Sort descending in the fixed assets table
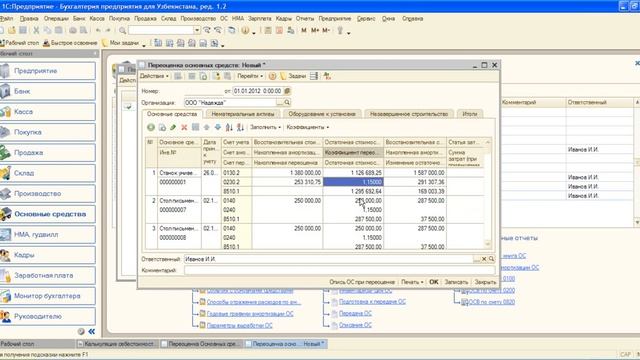This screenshot has width=640, height=360. coord(240,127)
